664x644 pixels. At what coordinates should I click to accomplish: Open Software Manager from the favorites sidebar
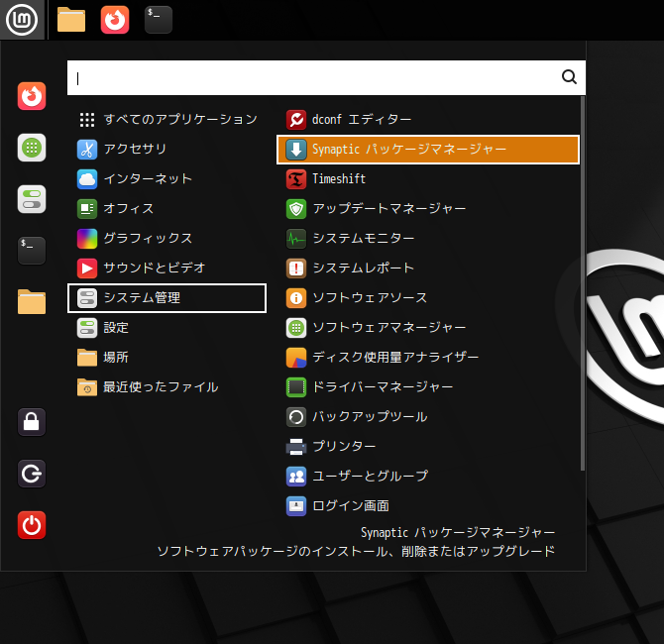[x=32, y=148]
